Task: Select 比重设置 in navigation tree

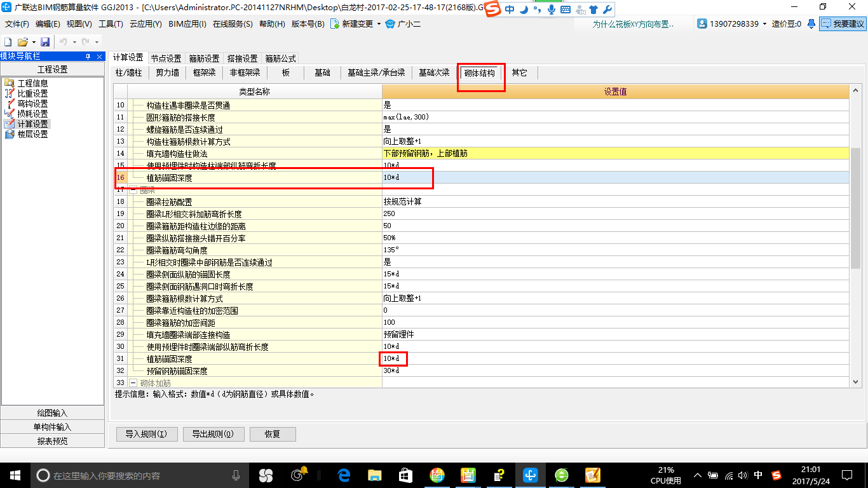Action: pyautogui.click(x=32, y=93)
